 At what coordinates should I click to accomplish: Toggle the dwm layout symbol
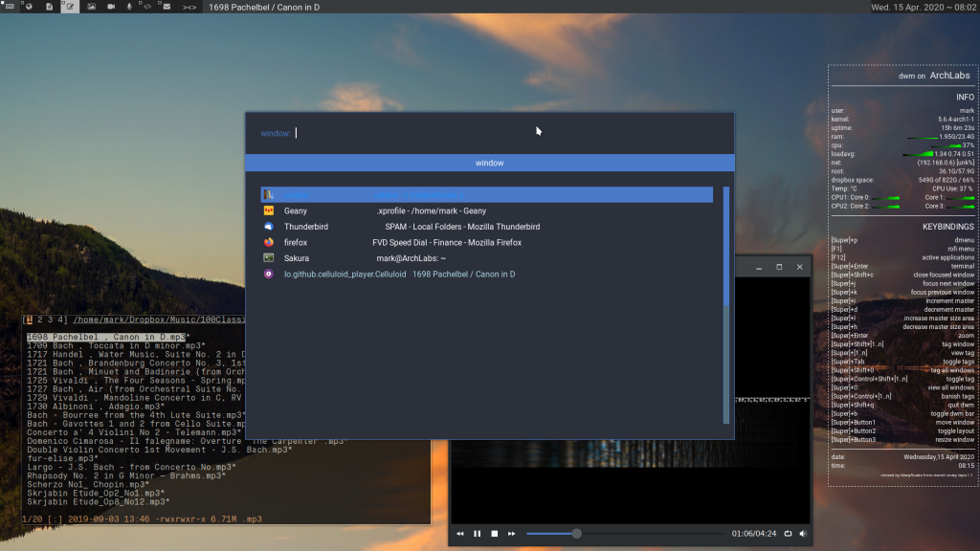pos(189,8)
